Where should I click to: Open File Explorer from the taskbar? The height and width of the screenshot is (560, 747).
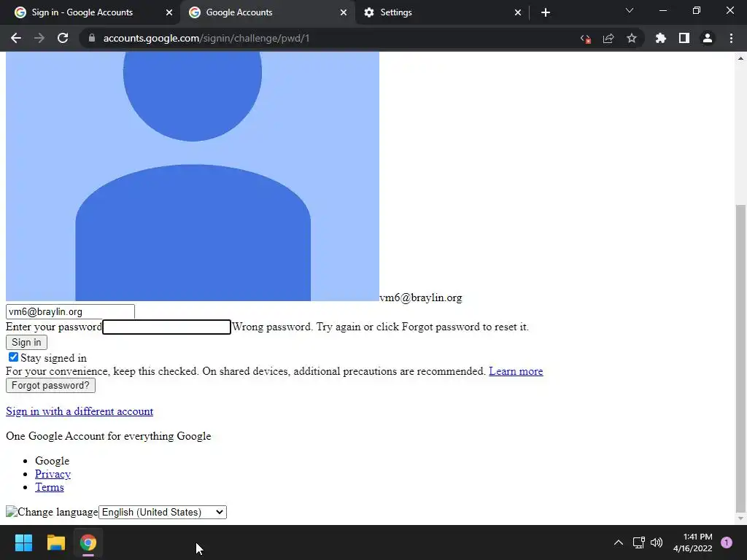click(x=55, y=542)
